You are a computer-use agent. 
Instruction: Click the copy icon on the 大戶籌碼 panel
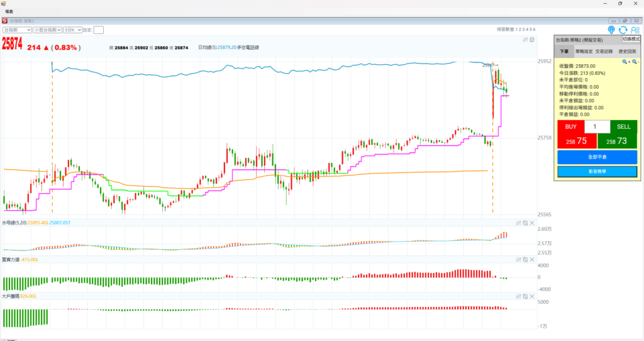(525, 296)
